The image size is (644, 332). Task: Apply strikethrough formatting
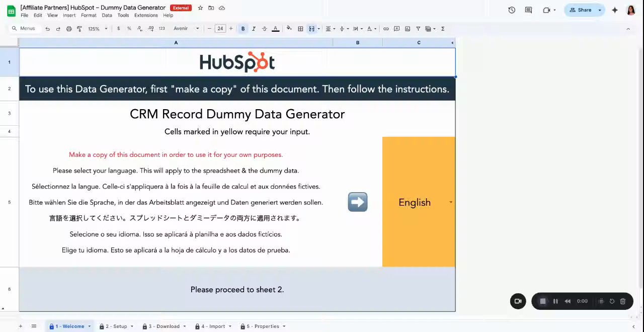[264, 29]
